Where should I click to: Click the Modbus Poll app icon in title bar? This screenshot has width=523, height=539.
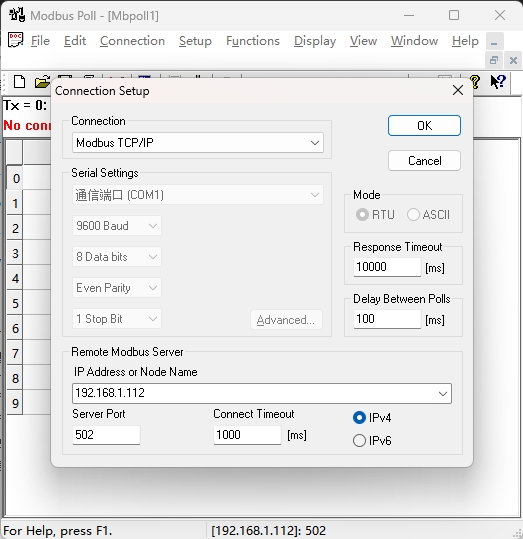[17, 15]
